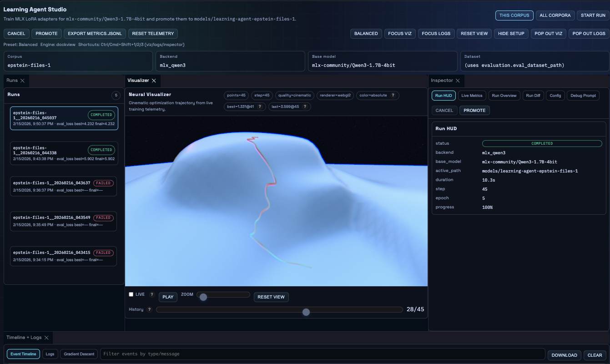Enable the LIVE checkbox in the visualizer

point(131,294)
